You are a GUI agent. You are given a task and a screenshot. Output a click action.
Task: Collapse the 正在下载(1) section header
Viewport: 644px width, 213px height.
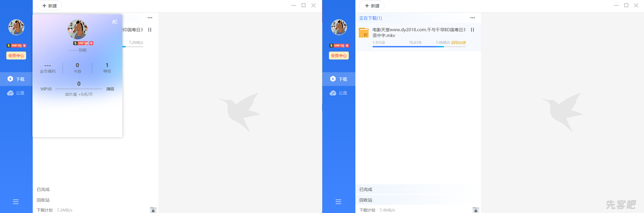click(371, 18)
